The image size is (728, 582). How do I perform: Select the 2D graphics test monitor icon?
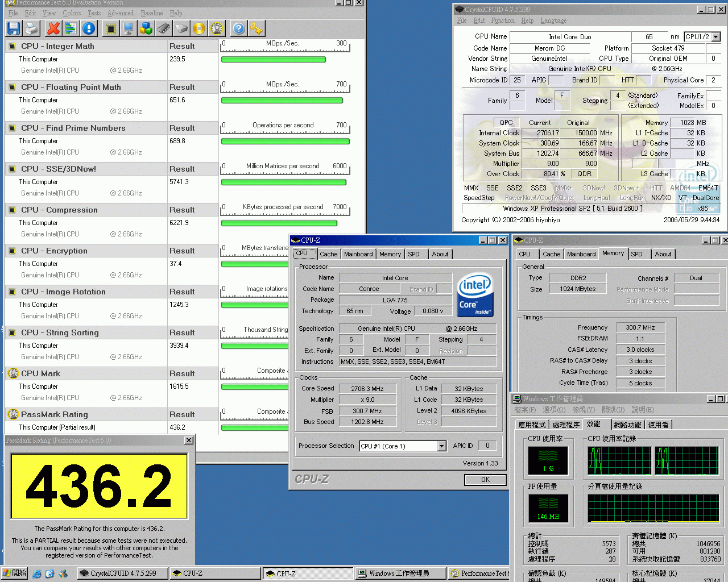[126, 28]
